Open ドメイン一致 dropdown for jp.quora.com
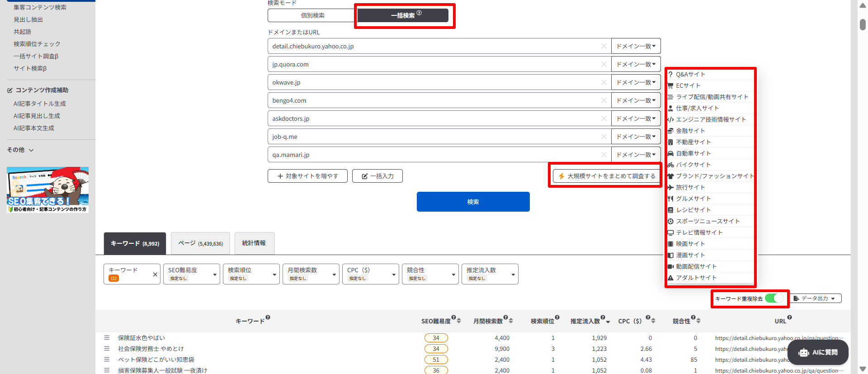The width and height of the screenshot is (868, 374). (636, 64)
